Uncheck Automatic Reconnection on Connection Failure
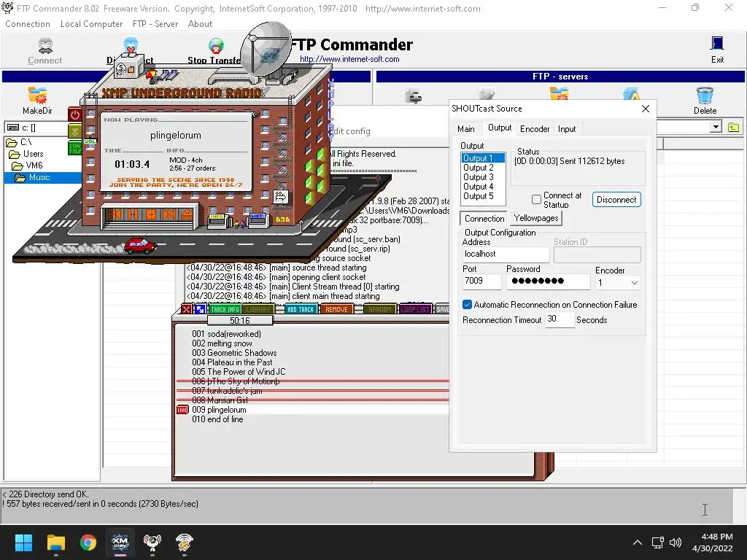Screen dimensions: 747x560 point(467,305)
